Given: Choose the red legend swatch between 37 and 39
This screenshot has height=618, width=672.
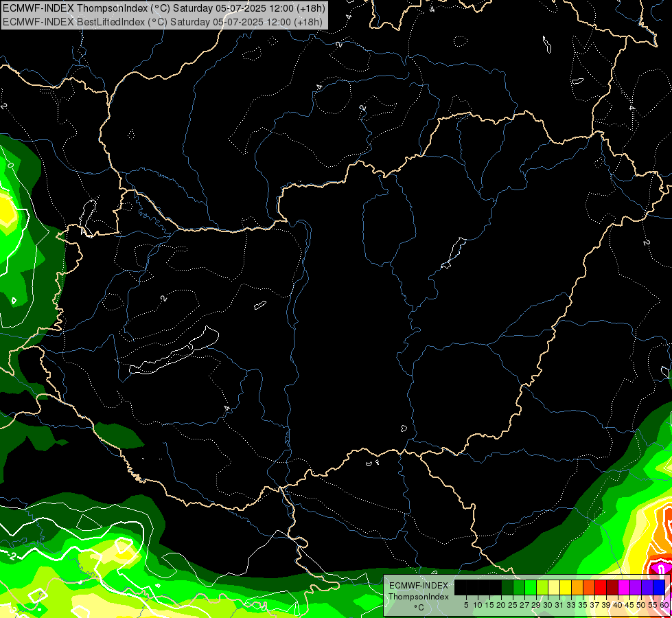Looking at the screenshot, I should pyautogui.click(x=601, y=587).
